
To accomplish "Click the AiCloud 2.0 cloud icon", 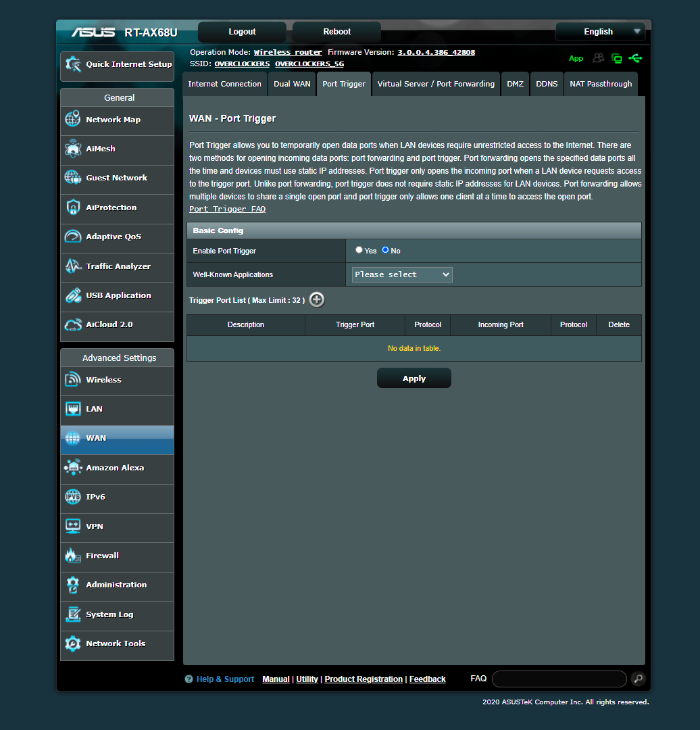I will click(73, 324).
